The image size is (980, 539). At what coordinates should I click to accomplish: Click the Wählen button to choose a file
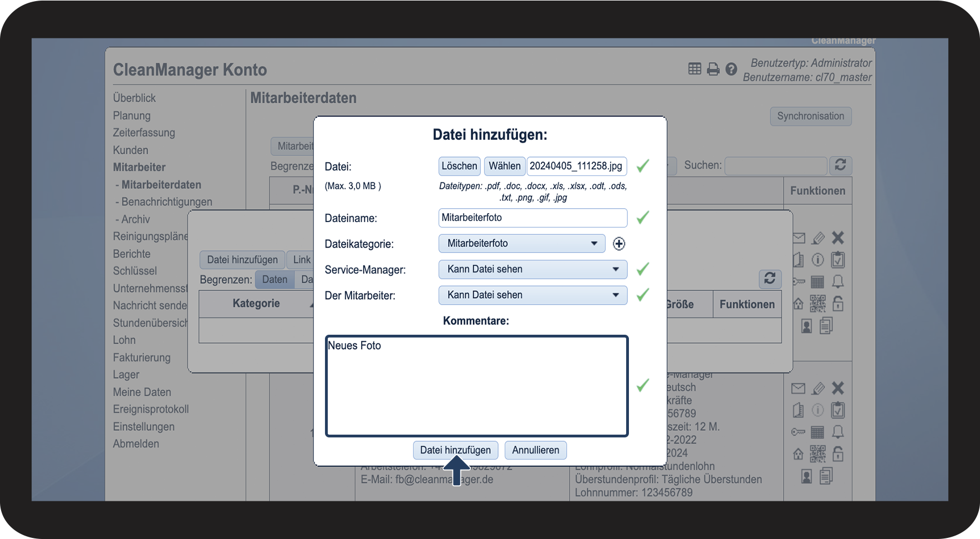[x=504, y=166]
